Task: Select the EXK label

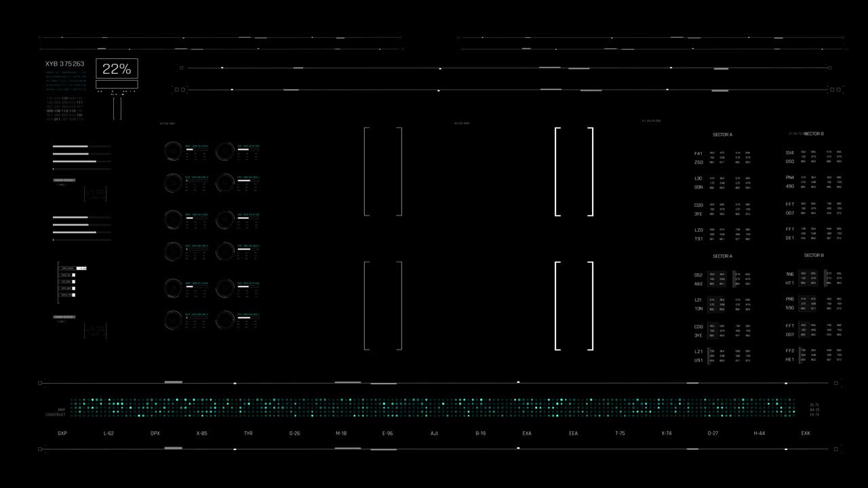Action: point(806,433)
